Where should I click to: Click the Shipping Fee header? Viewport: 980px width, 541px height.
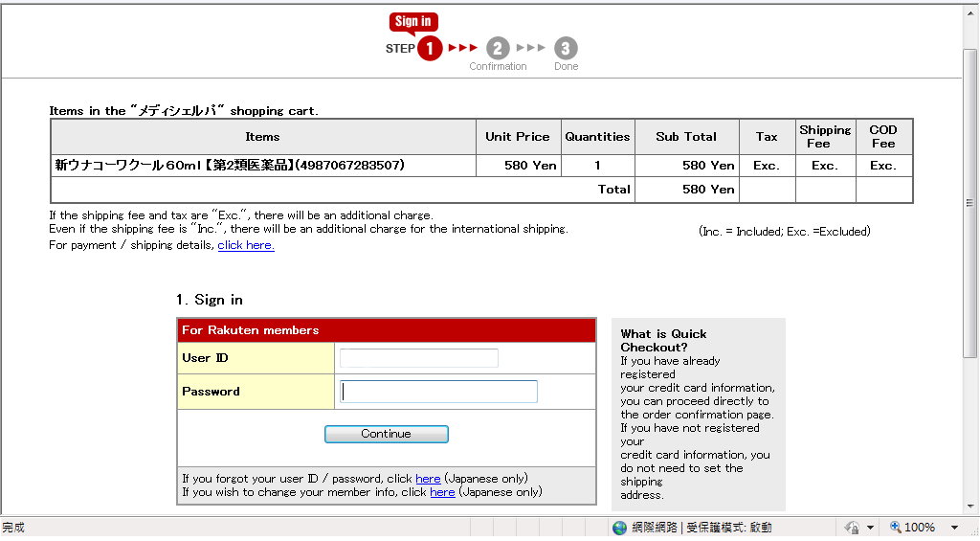coord(825,136)
